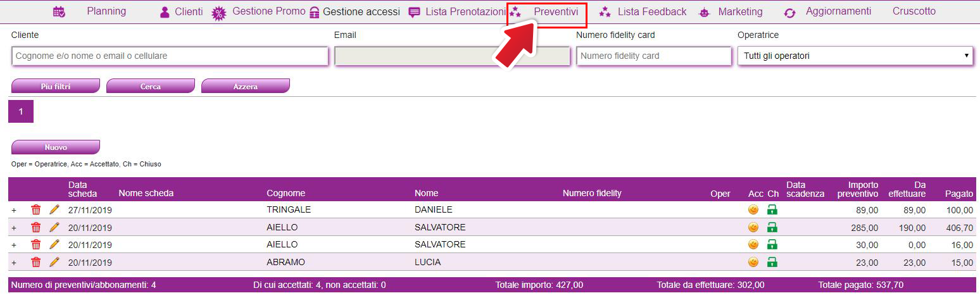Edit the ABRAMO LUCIA quote with pencil icon
Viewport: 980px width, 305px height.
54,262
